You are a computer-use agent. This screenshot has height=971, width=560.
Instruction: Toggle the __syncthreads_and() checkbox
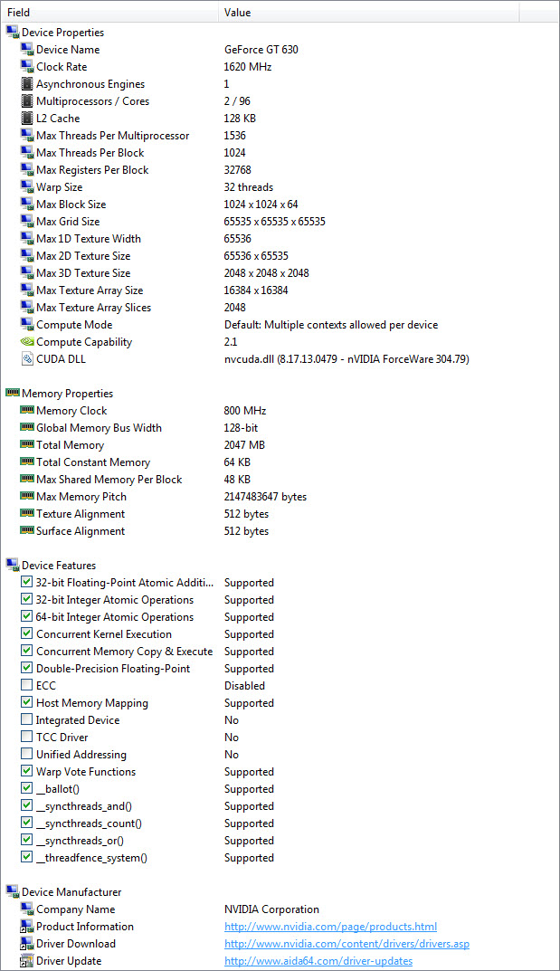[26, 805]
